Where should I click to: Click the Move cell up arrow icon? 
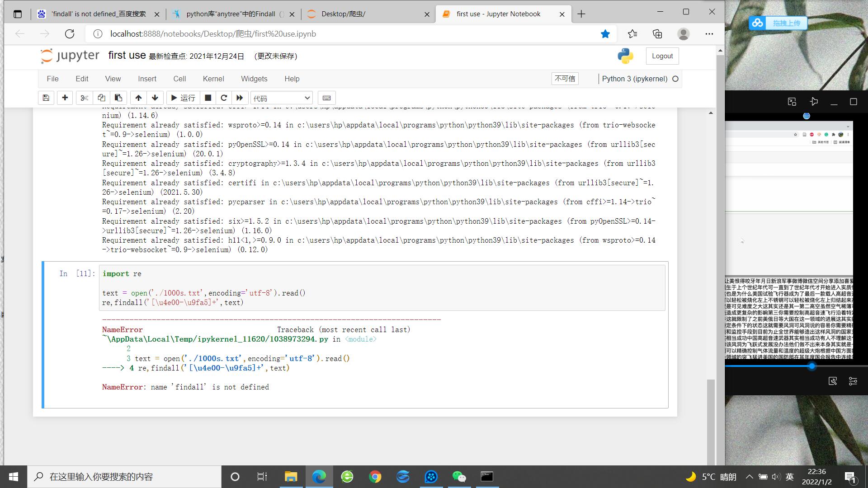(x=138, y=98)
